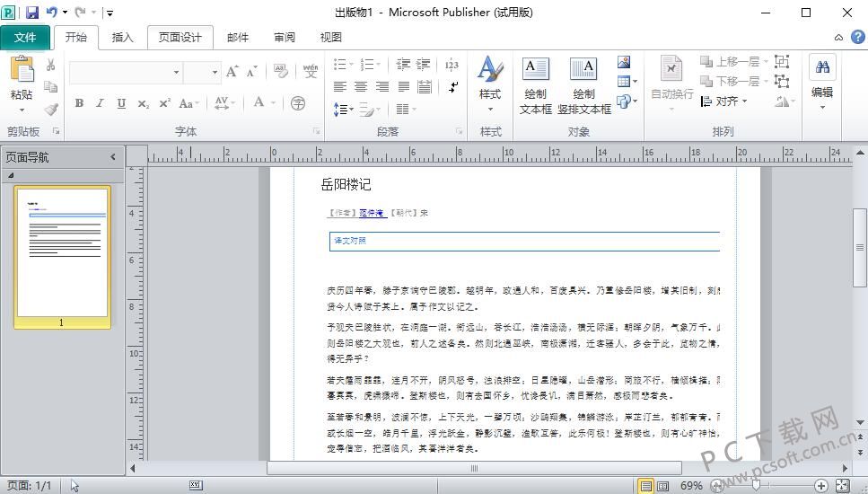Click the macro record icon in status bar

point(196,485)
